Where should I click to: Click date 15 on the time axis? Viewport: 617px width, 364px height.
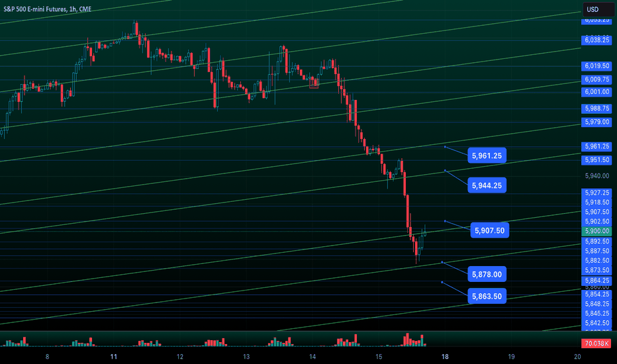click(x=379, y=357)
